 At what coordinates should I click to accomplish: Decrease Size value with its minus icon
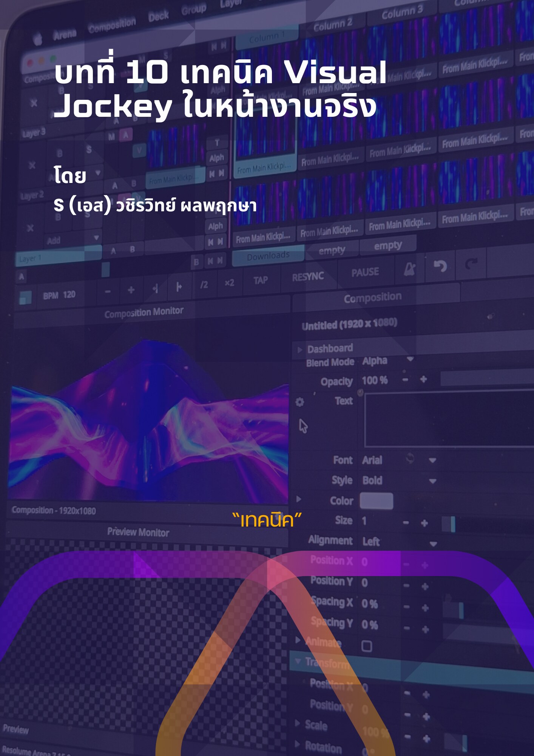[406, 523]
